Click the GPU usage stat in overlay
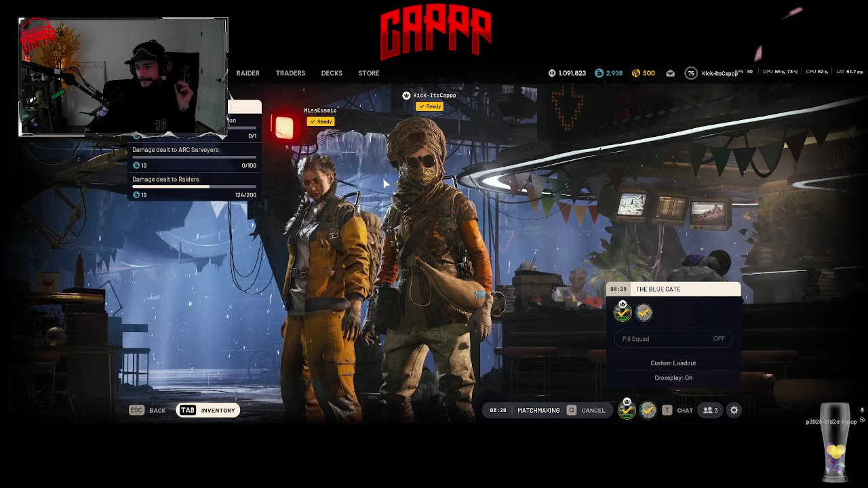 coord(780,71)
